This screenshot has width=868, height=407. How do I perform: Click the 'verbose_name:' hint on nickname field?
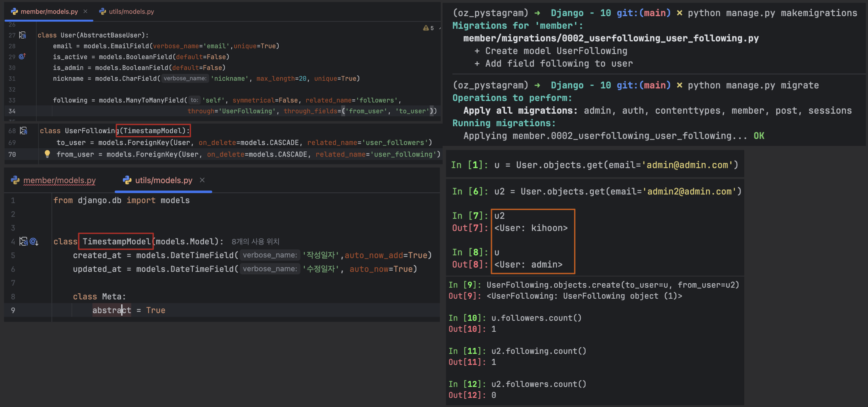coord(185,78)
